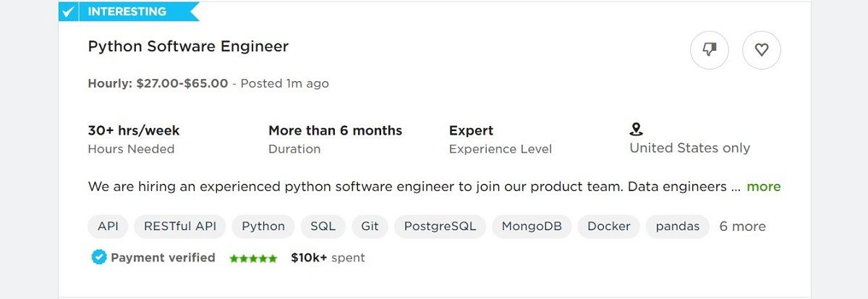Choose the Docker skill tag
Image resolution: width=868 pixels, height=299 pixels.
click(x=608, y=226)
